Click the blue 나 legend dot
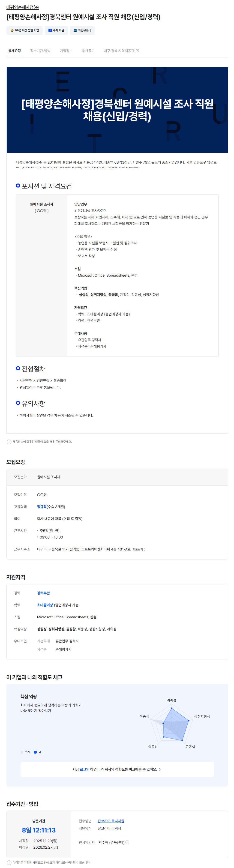This screenshot has height=868, width=234. click(x=35, y=752)
